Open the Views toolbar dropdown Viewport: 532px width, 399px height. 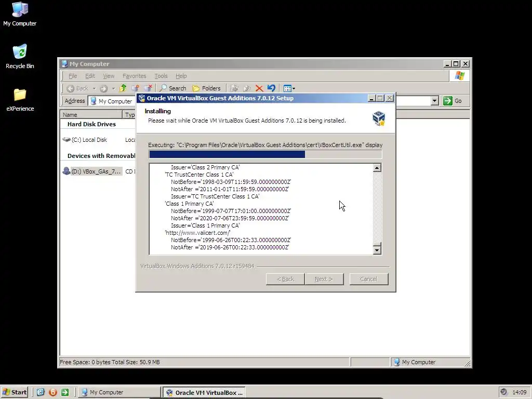click(289, 88)
